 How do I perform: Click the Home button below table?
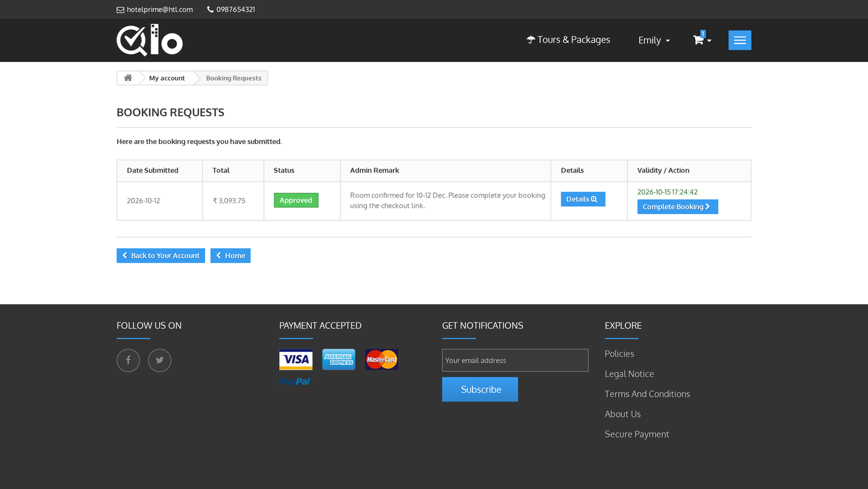pos(231,256)
